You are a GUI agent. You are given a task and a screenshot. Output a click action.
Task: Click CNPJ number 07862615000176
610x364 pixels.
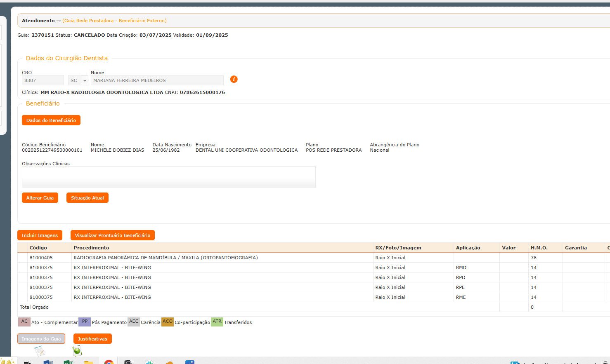point(203,92)
